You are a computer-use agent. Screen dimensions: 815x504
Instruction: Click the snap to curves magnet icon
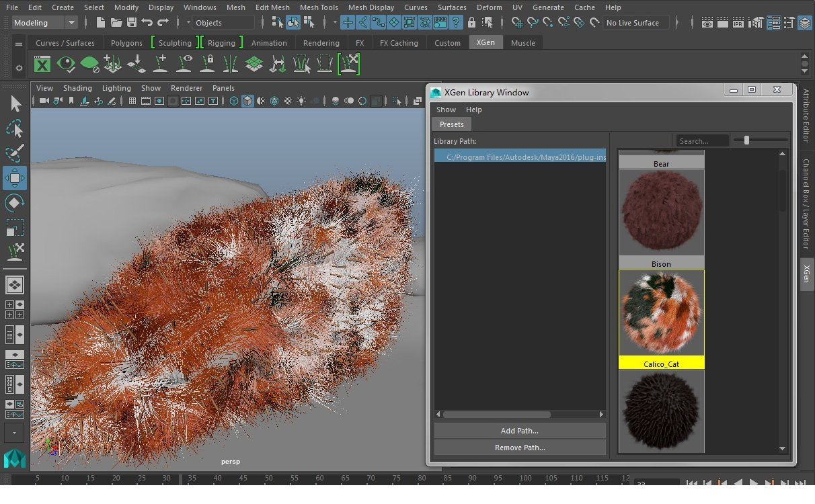click(533, 22)
